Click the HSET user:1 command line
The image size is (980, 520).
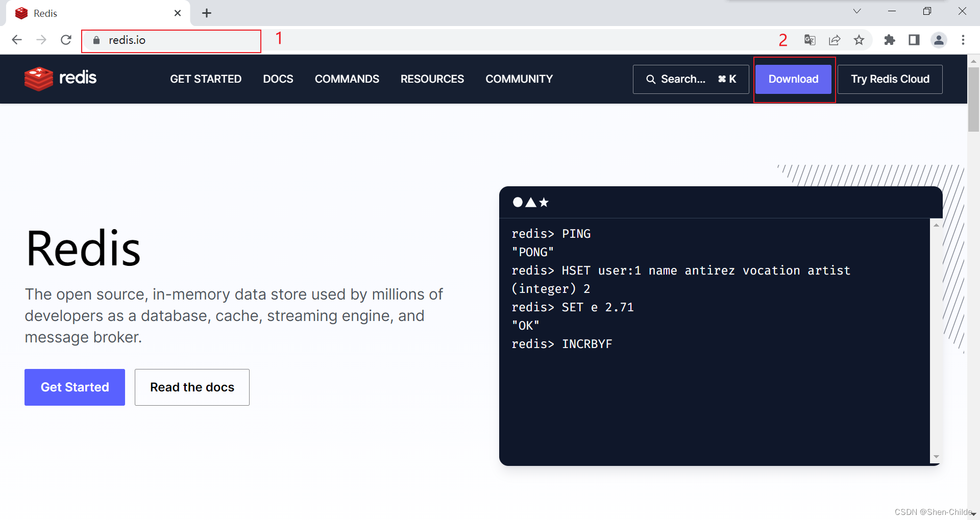(x=681, y=270)
